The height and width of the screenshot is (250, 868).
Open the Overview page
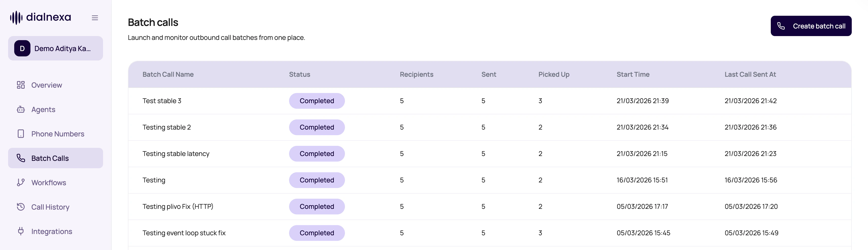click(56, 85)
